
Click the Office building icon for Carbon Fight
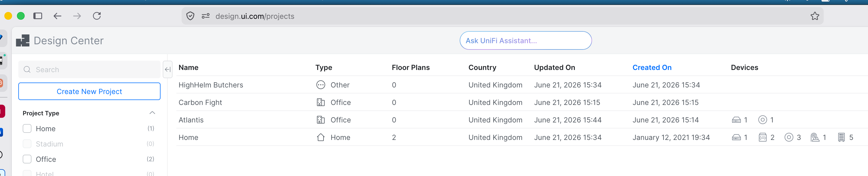321,102
